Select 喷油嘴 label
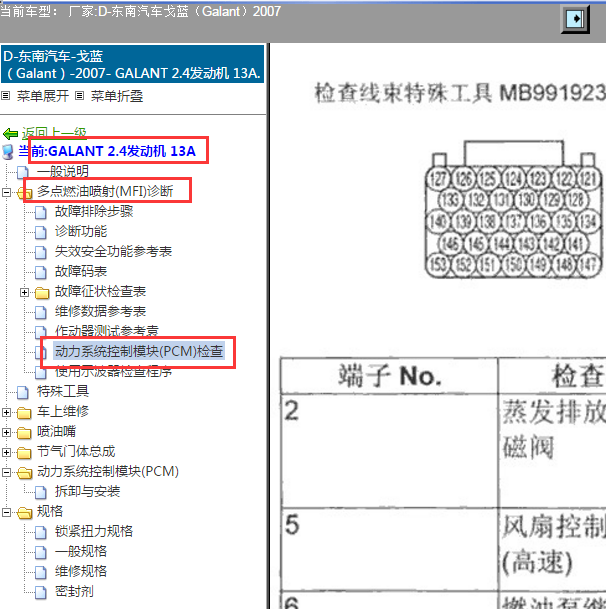The image size is (606, 609). pos(56,432)
